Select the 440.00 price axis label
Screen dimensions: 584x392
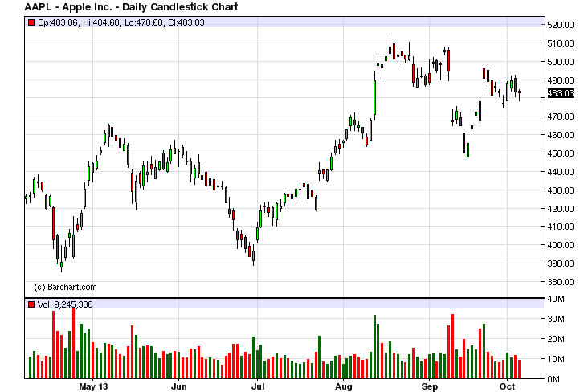[561, 172]
